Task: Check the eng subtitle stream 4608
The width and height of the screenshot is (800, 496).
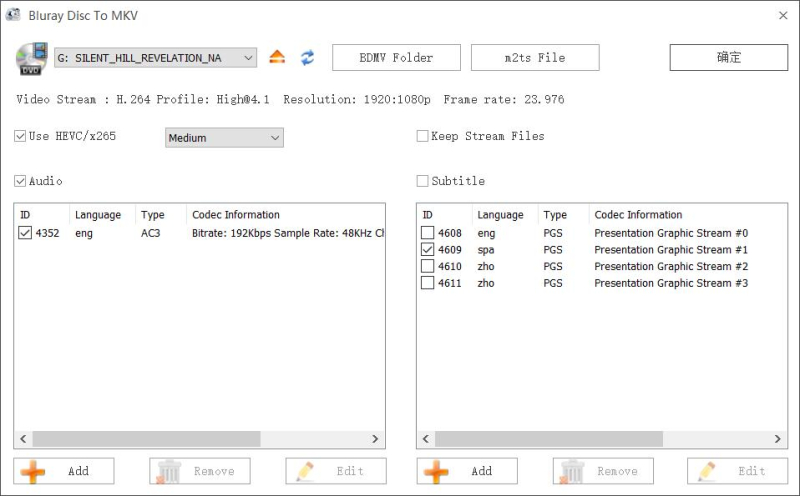Action: click(428, 233)
